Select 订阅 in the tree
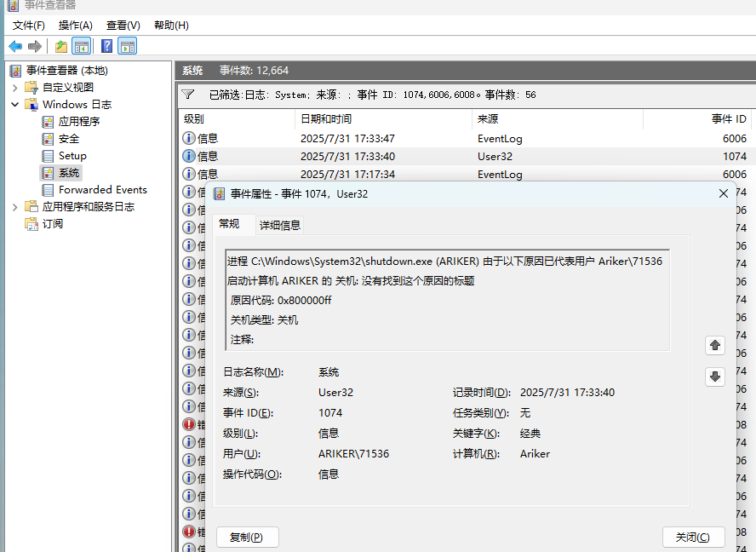 point(53,224)
